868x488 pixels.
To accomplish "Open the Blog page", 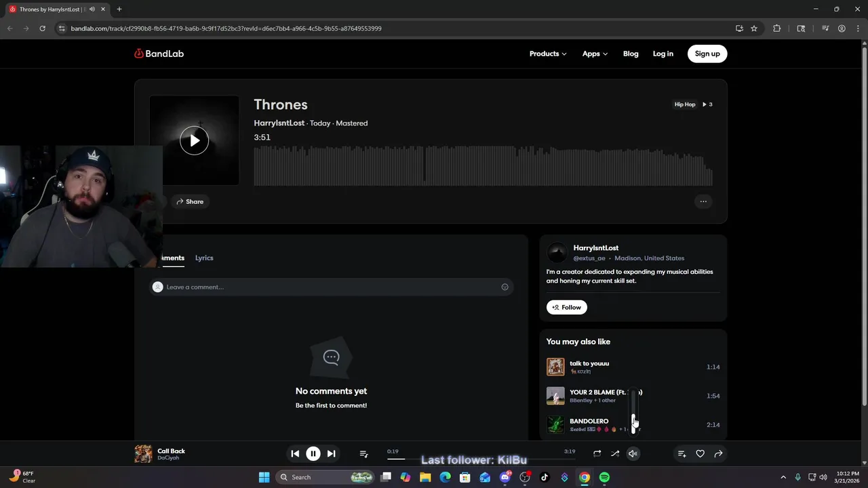I will pos(631,54).
